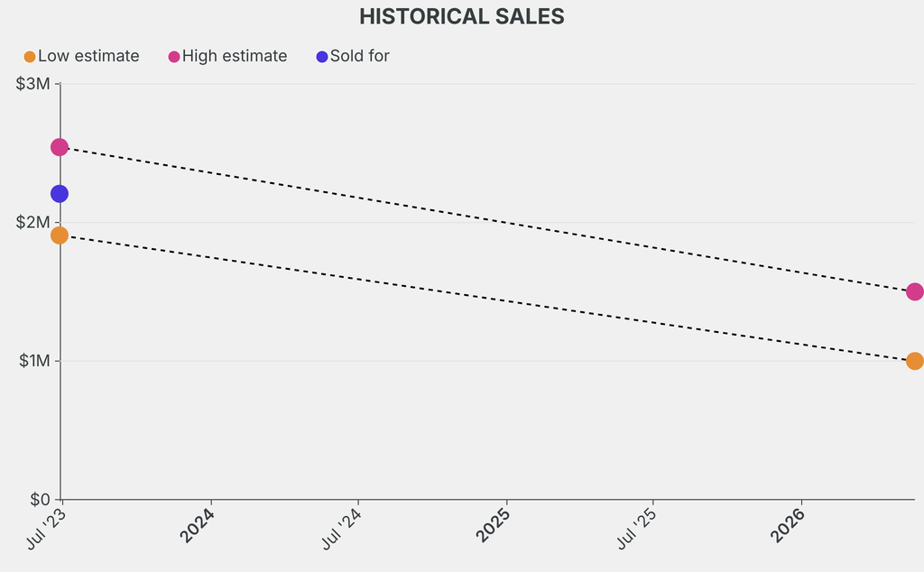Select the 2026 low estimate data point

(x=914, y=361)
